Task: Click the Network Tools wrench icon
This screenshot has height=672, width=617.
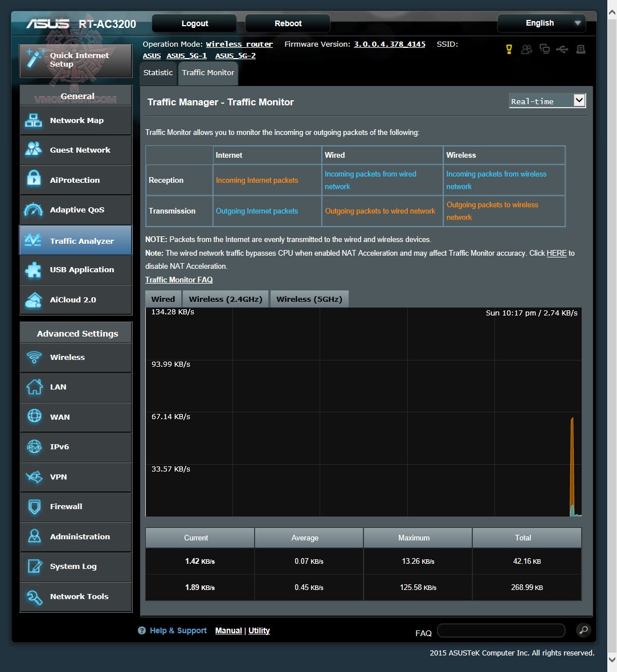Action: pyautogui.click(x=34, y=597)
